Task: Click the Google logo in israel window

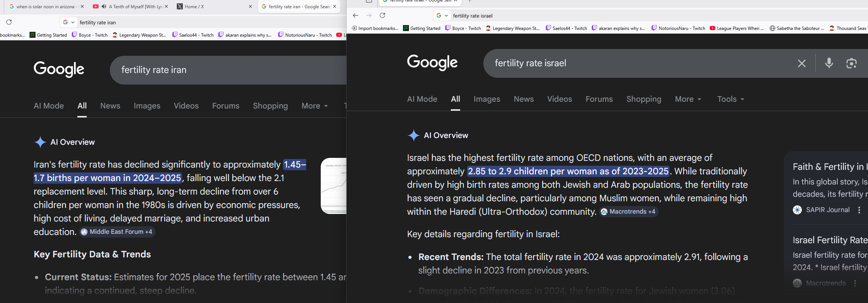Action: pos(433,62)
